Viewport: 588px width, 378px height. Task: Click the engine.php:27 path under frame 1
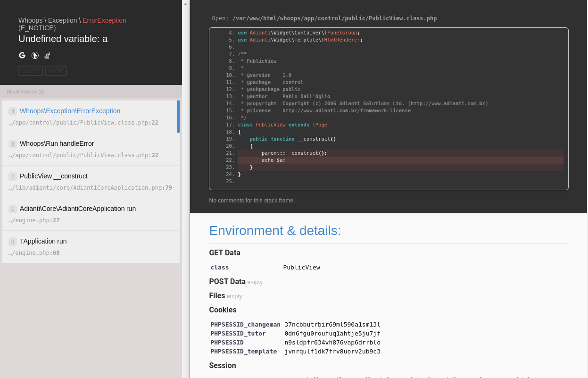pyautogui.click(x=34, y=220)
